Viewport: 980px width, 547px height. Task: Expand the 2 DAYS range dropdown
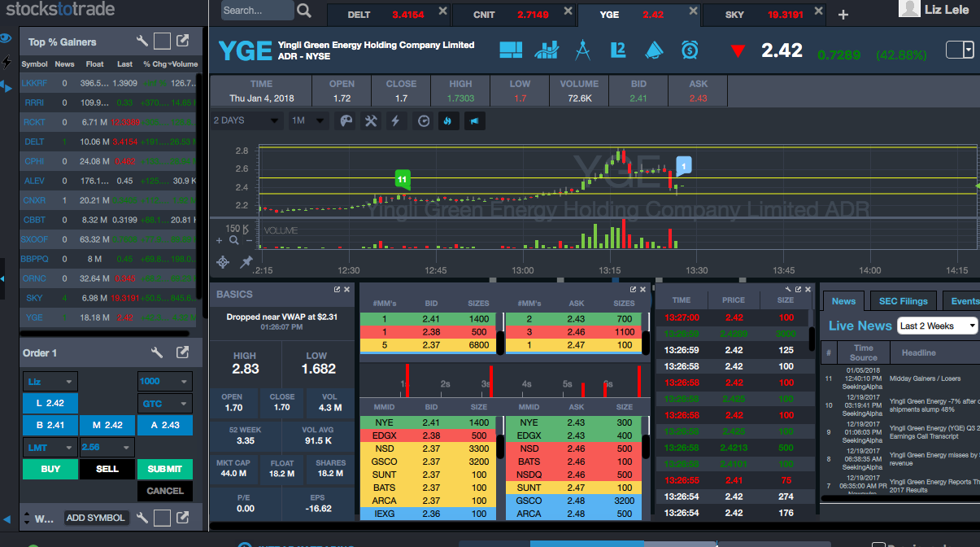point(246,120)
